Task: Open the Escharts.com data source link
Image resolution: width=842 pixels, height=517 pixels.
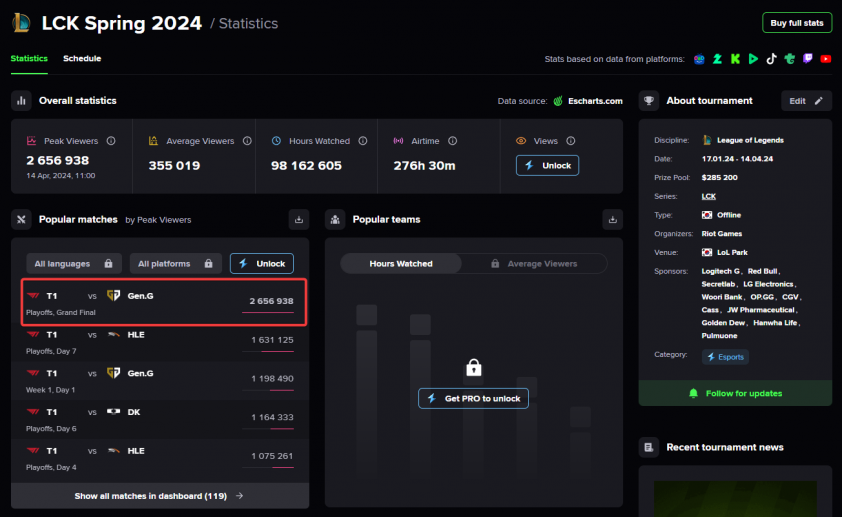Action: 595,101
